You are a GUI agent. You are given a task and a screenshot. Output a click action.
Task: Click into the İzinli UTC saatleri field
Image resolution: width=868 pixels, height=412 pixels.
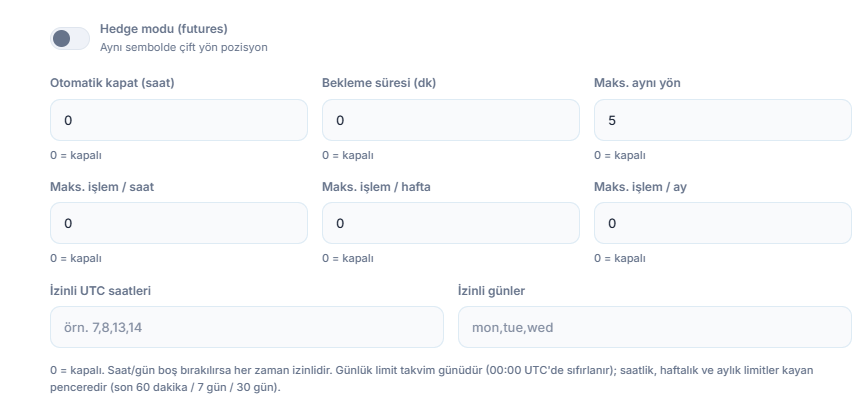tap(247, 327)
